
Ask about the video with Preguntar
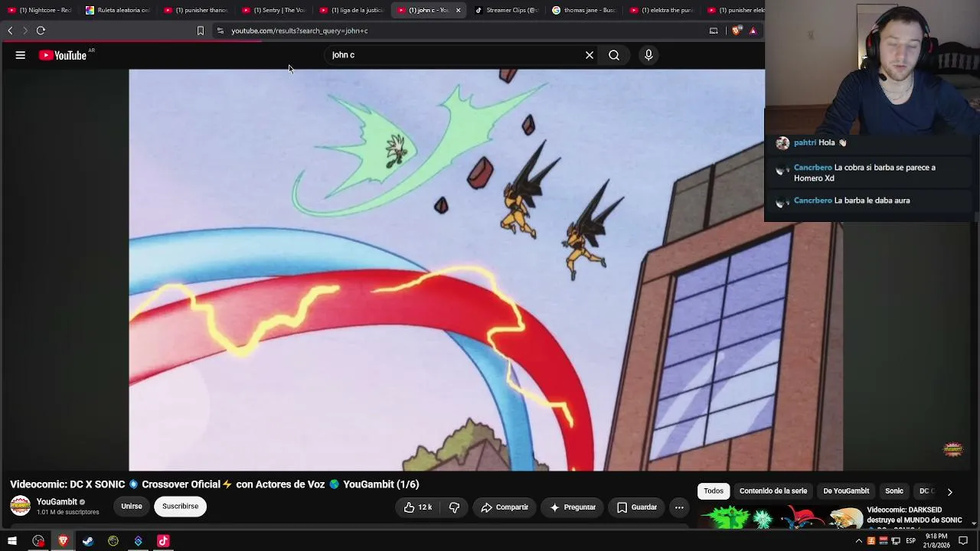[x=573, y=507]
